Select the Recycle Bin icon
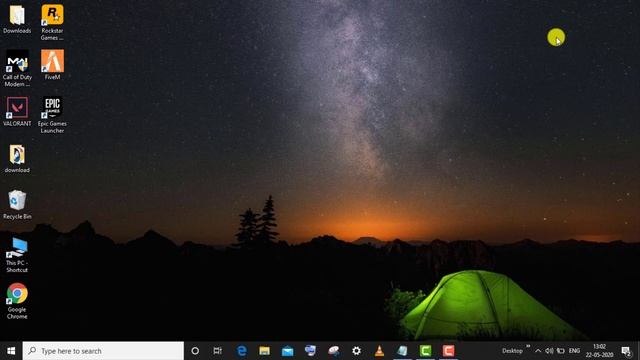Image resolution: width=640 pixels, height=360 pixels. 17,205
